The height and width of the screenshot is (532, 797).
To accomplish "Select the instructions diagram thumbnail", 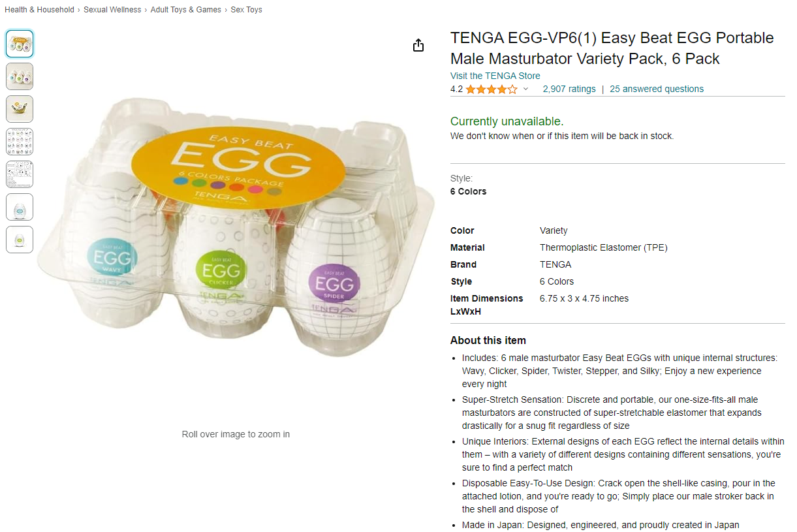I will [20, 174].
